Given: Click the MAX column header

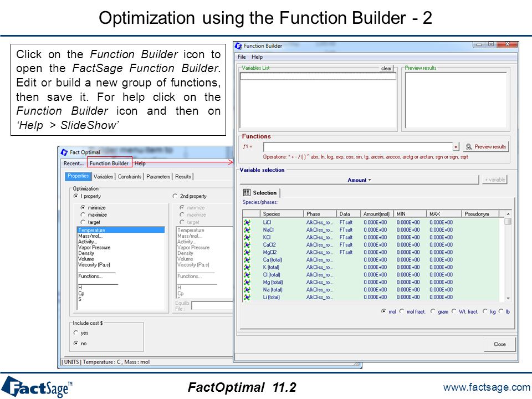Looking at the screenshot, I should pos(444,214).
